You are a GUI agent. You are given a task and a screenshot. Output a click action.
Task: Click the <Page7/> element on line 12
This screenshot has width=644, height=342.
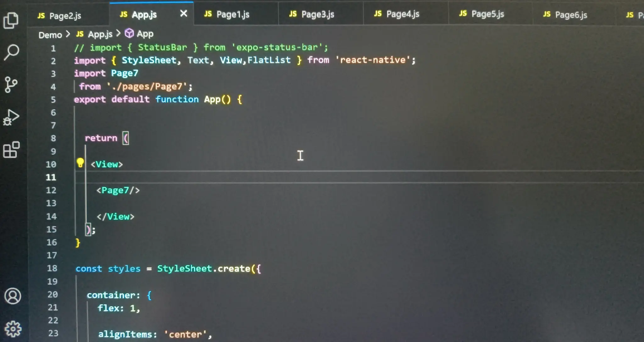[118, 190]
